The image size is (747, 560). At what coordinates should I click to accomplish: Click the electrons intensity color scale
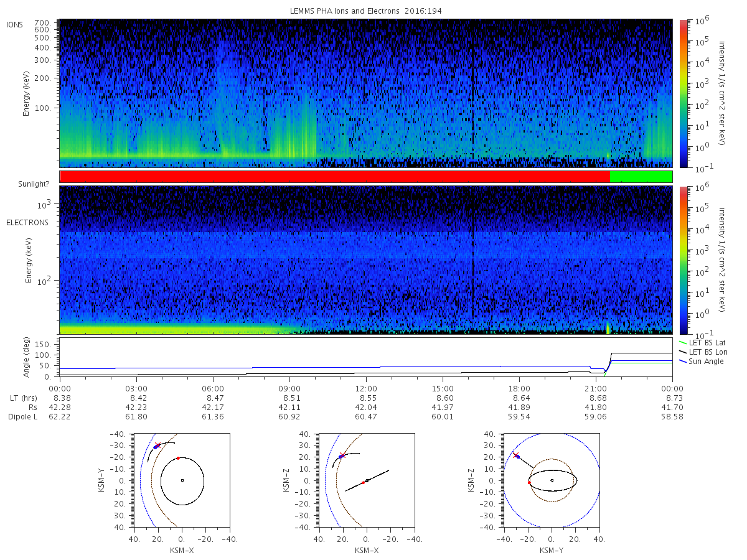tap(684, 260)
